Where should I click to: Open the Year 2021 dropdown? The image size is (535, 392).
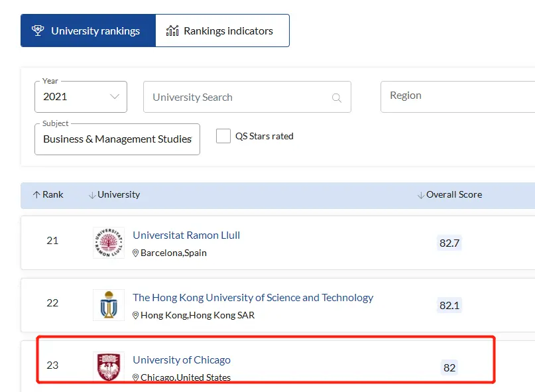click(x=81, y=97)
